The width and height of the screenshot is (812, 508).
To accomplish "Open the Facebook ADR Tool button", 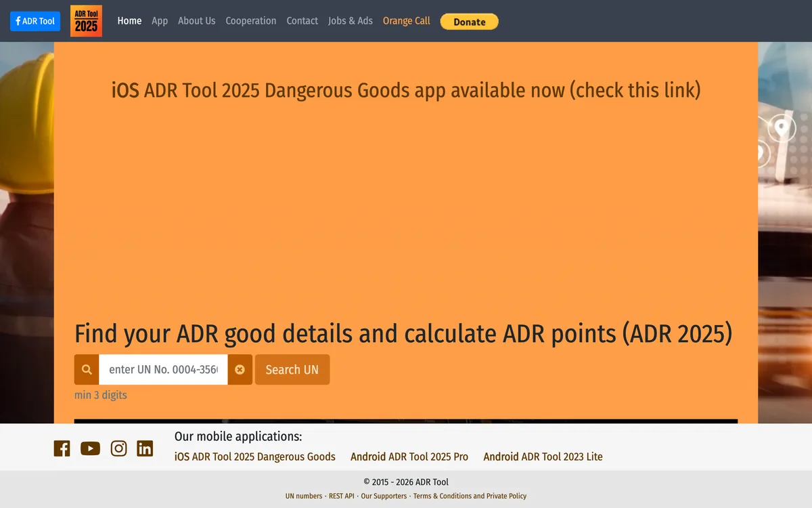I will 35,21.
